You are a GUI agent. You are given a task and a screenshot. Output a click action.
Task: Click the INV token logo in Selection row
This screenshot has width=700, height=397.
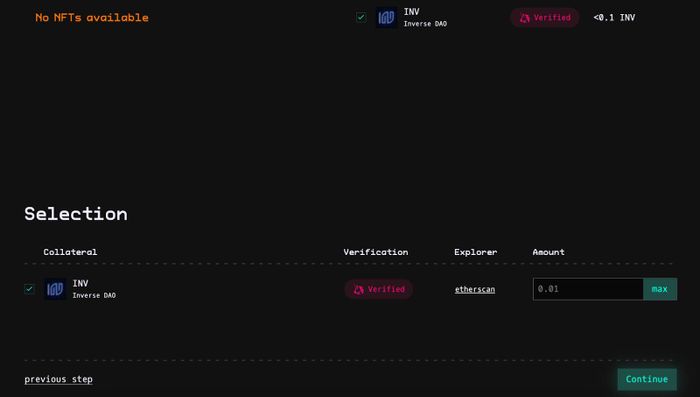[55, 289]
